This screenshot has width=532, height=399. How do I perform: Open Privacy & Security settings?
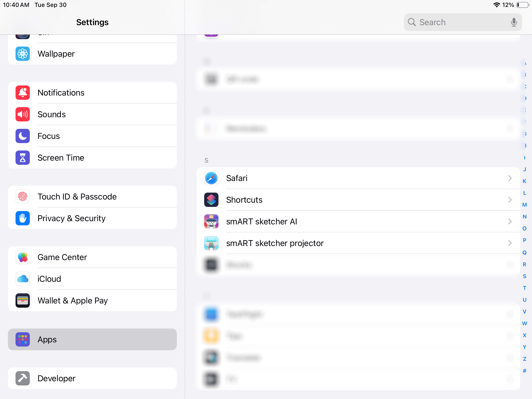click(92, 218)
